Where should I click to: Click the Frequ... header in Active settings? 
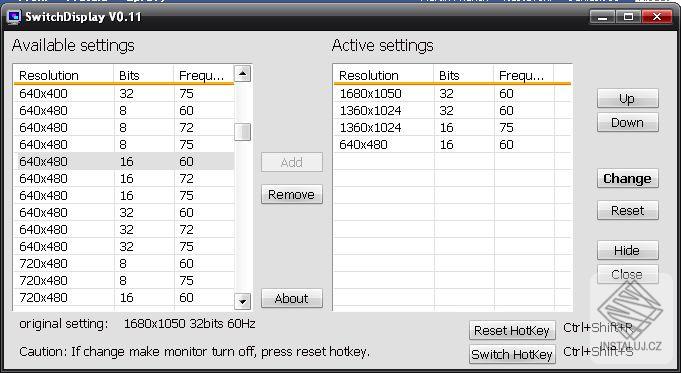tap(523, 75)
